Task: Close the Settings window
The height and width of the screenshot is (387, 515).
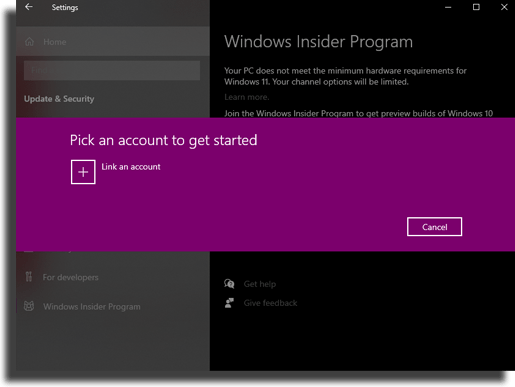Action: coord(504,7)
